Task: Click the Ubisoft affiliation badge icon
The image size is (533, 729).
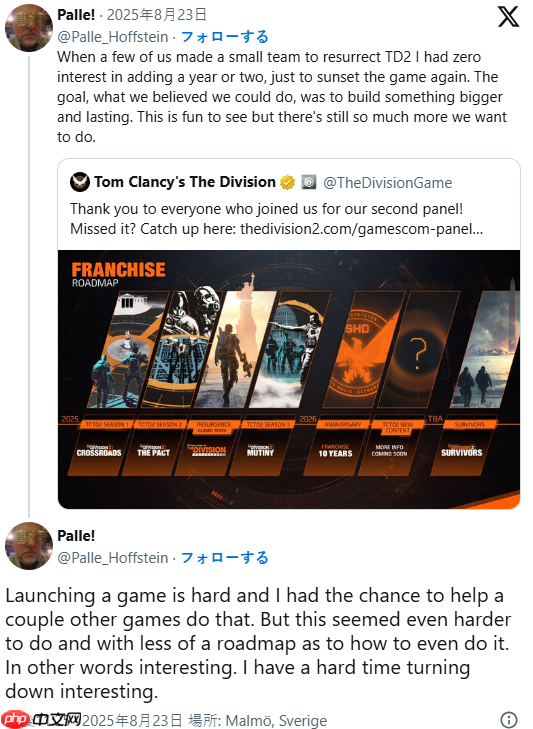Action: [x=308, y=182]
